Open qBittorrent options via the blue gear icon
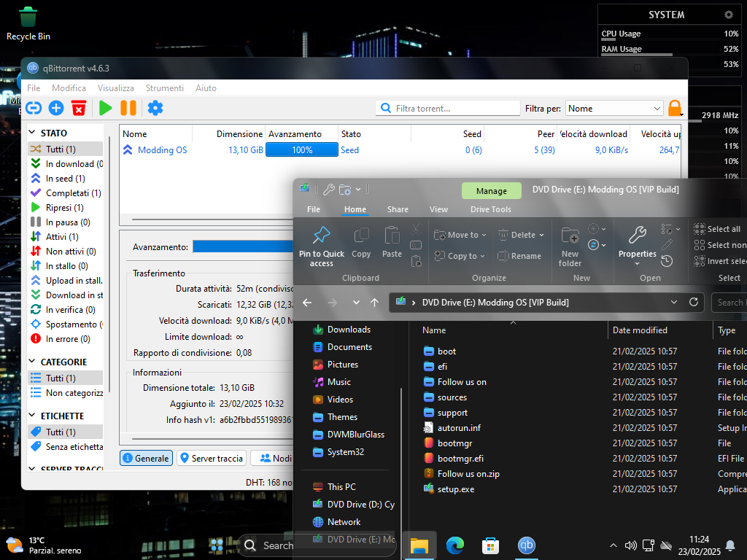The width and height of the screenshot is (747, 560). [155, 108]
